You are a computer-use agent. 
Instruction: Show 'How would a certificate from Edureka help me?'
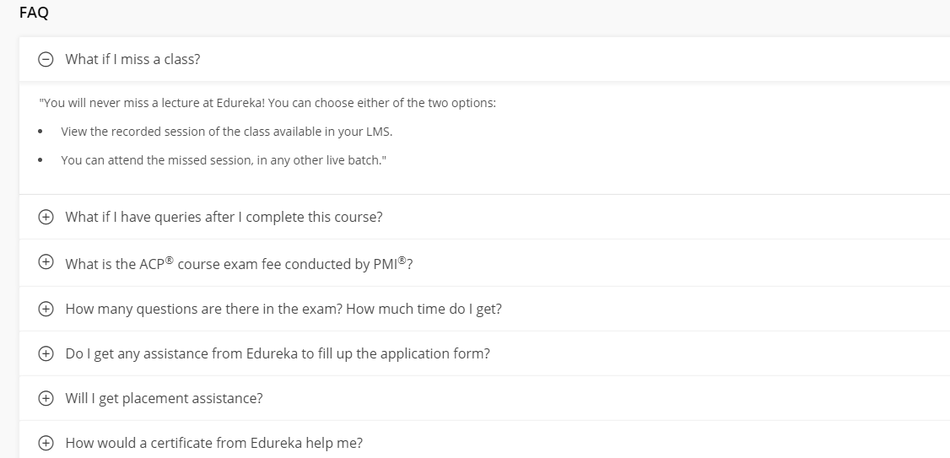pyautogui.click(x=214, y=443)
